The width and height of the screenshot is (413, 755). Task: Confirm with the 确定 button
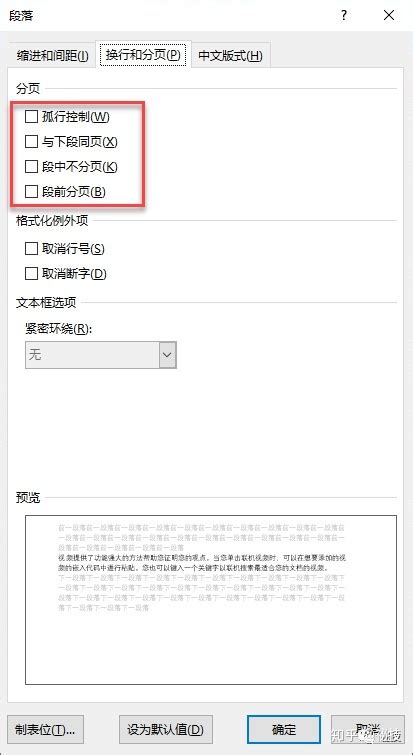point(284,729)
